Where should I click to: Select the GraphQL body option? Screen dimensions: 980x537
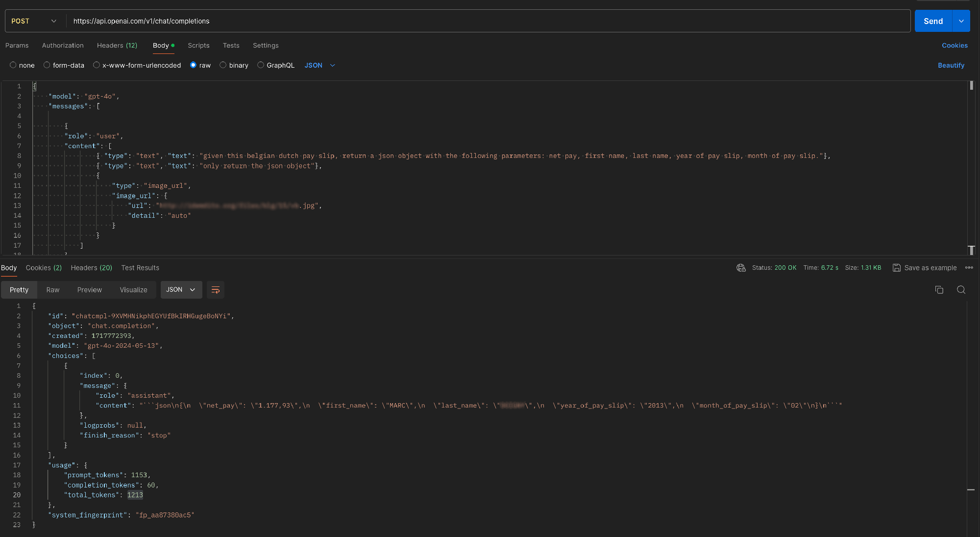pos(261,65)
